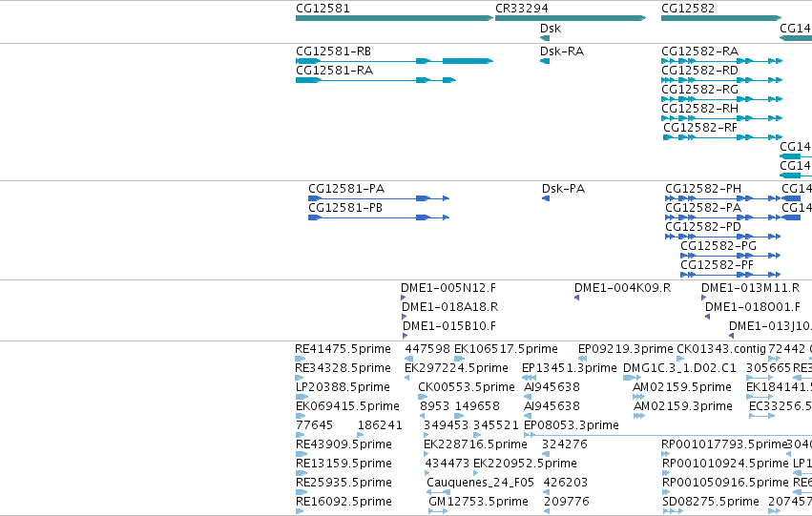Image resolution: width=812 pixels, height=516 pixels.
Task: Select EST RE13159.5prime
Action: coord(302,474)
